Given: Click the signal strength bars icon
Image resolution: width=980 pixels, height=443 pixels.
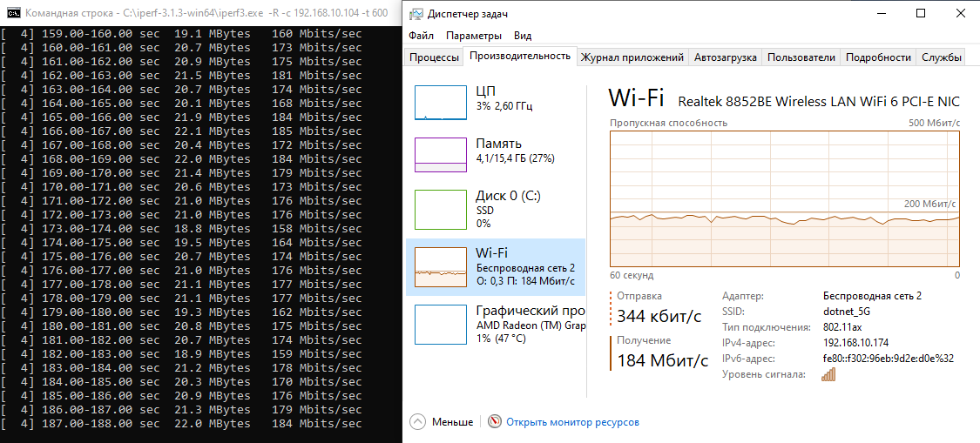Looking at the screenshot, I should 828,374.
